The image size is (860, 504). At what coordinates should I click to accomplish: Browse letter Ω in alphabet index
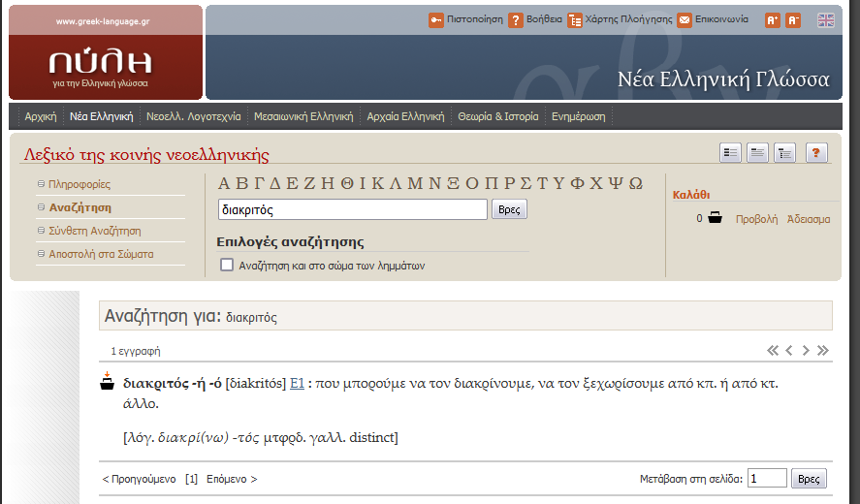click(x=636, y=183)
